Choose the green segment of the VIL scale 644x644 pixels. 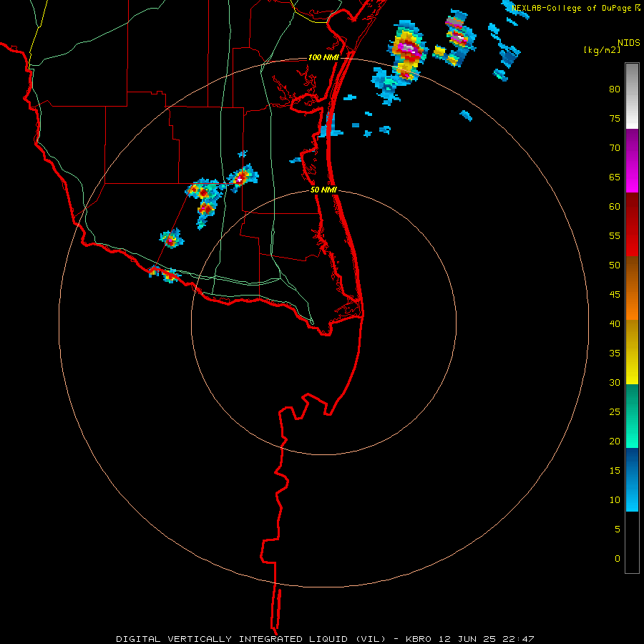632,416
